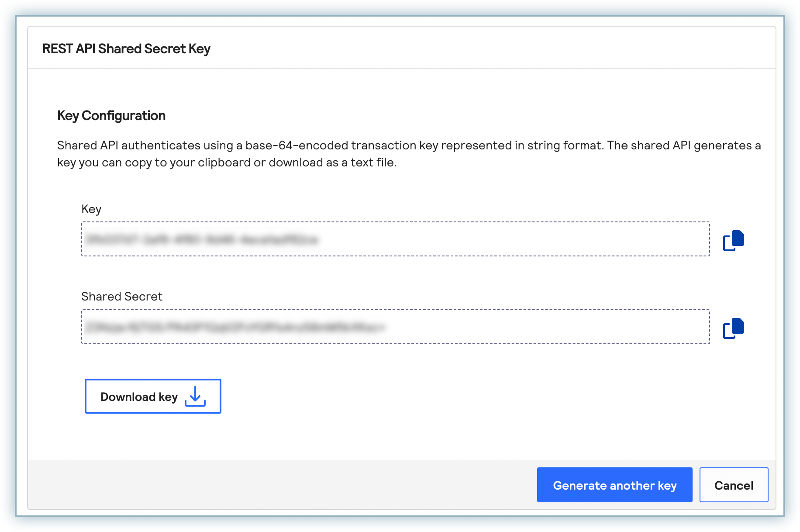The width and height of the screenshot is (800, 532).
Task: Click the gray footer bar empty area
Action: pos(279,485)
